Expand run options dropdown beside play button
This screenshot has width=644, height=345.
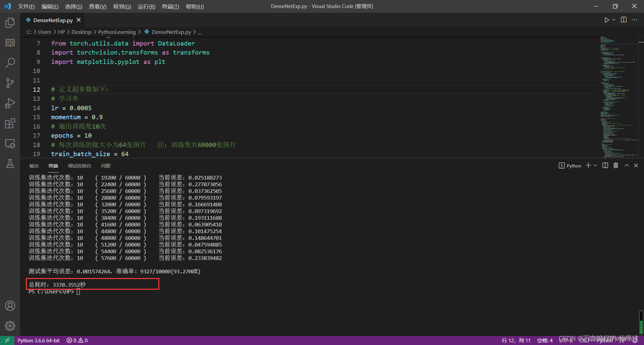click(614, 20)
